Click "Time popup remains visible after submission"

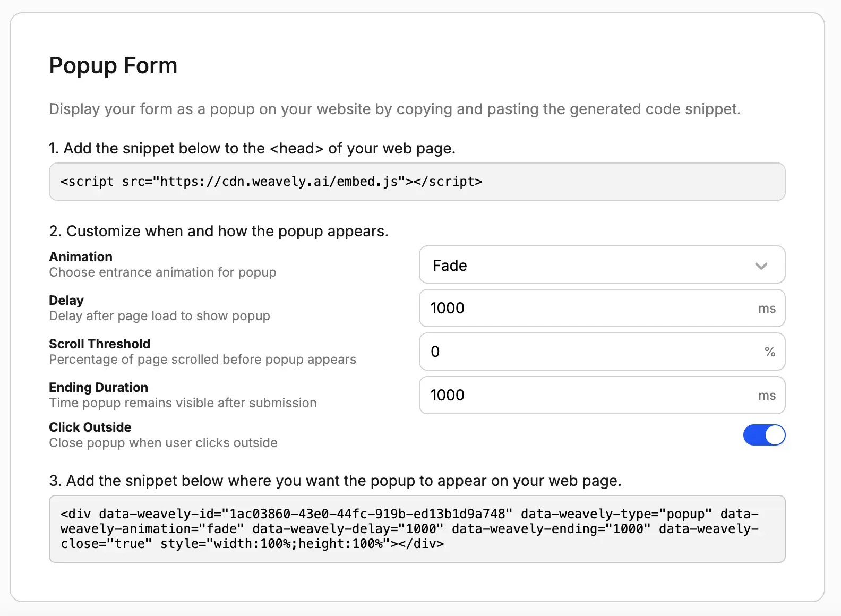183,403
